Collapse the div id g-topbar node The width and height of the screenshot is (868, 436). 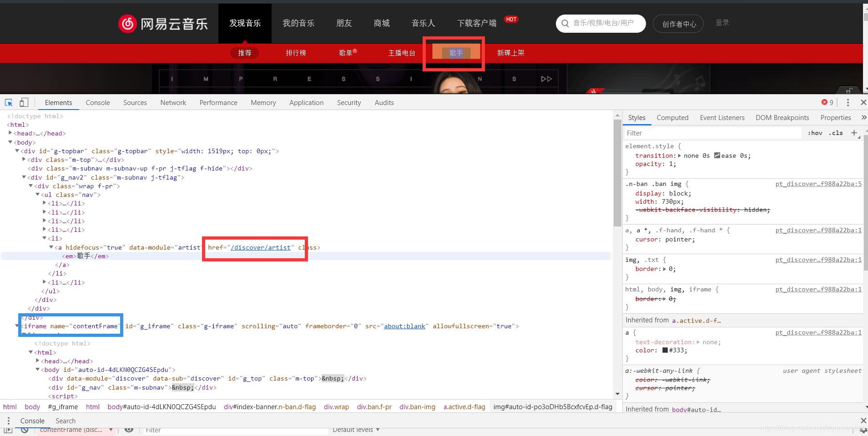(17, 151)
